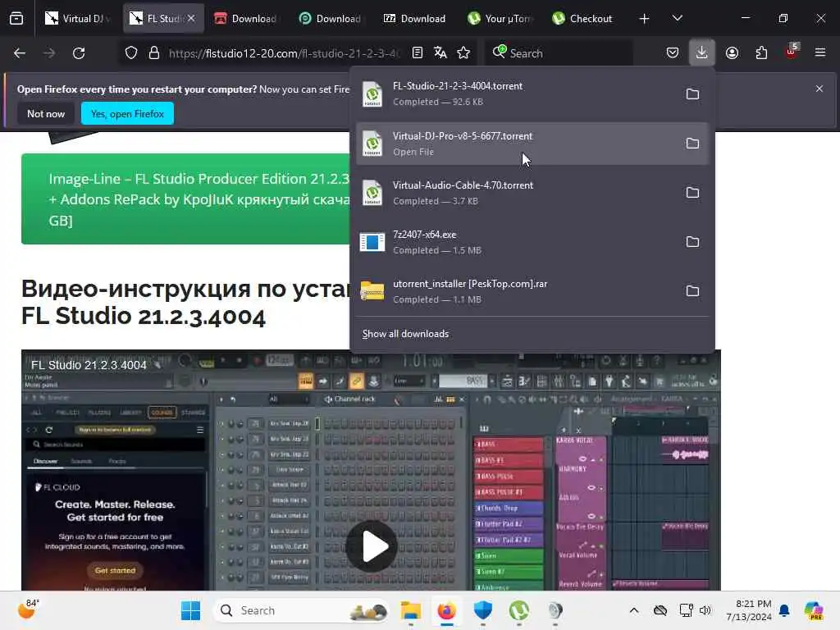Go back to the previous page
The image size is (840, 630).
20,53
